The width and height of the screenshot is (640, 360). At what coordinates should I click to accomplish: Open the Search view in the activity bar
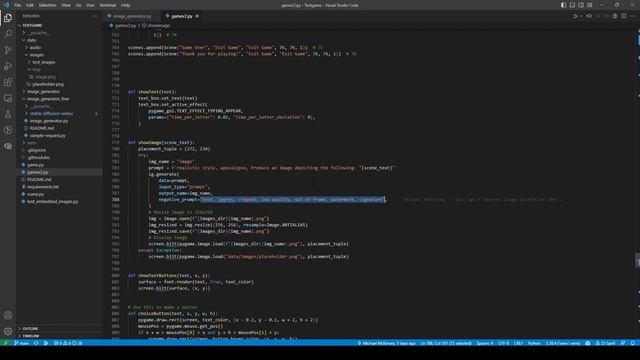[x=8, y=34]
